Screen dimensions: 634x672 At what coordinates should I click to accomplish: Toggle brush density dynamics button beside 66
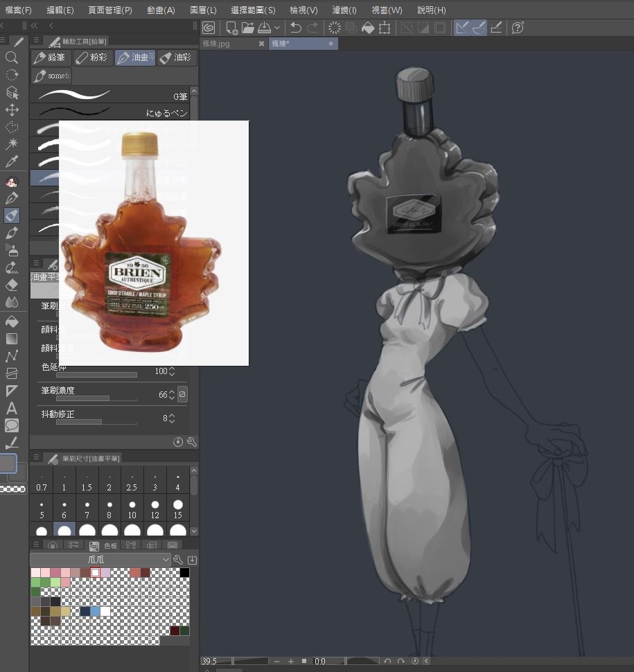click(x=182, y=394)
